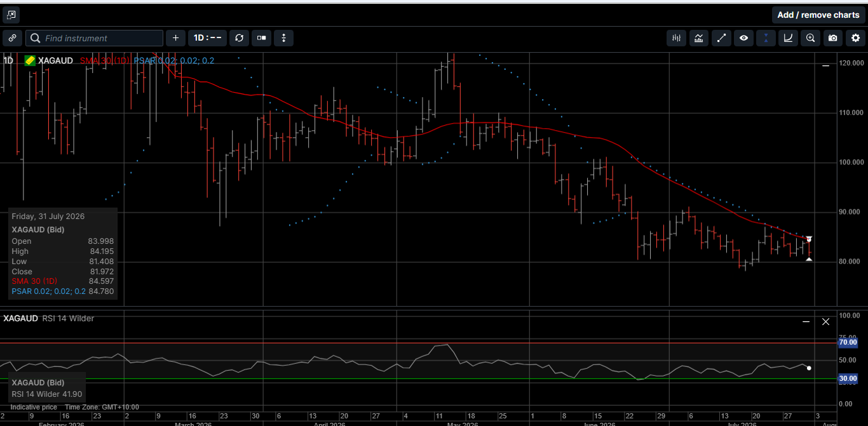Viewport: 868px width, 426px height.
Task: Click the plus add instrument button
Action: tap(175, 38)
